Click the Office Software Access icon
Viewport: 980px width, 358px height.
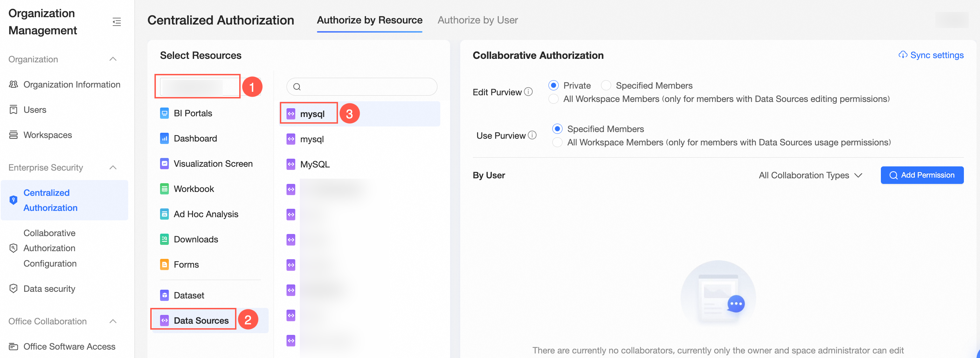(13, 346)
